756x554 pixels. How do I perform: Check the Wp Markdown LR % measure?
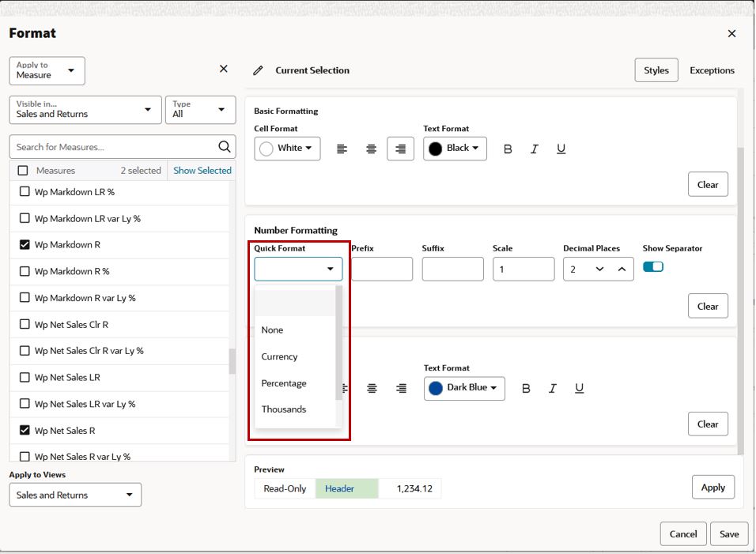pos(25,192)
